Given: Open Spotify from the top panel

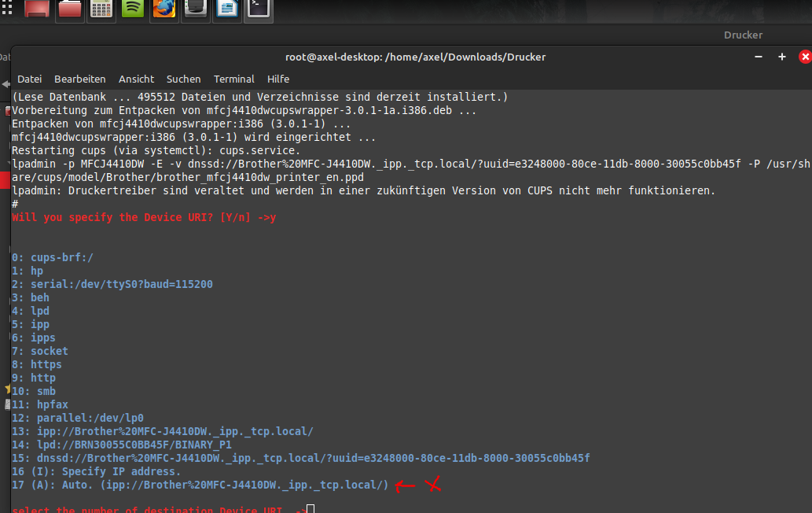Looking at the screenshot, I should coord(133,9).
